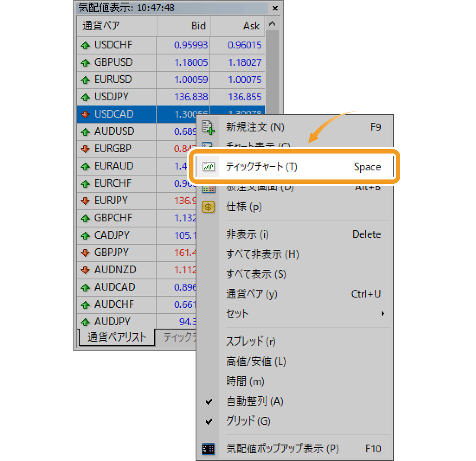The image size is (476, 461).
Task: Select the AUDUSD symbol name
Action: click(114, 131)
